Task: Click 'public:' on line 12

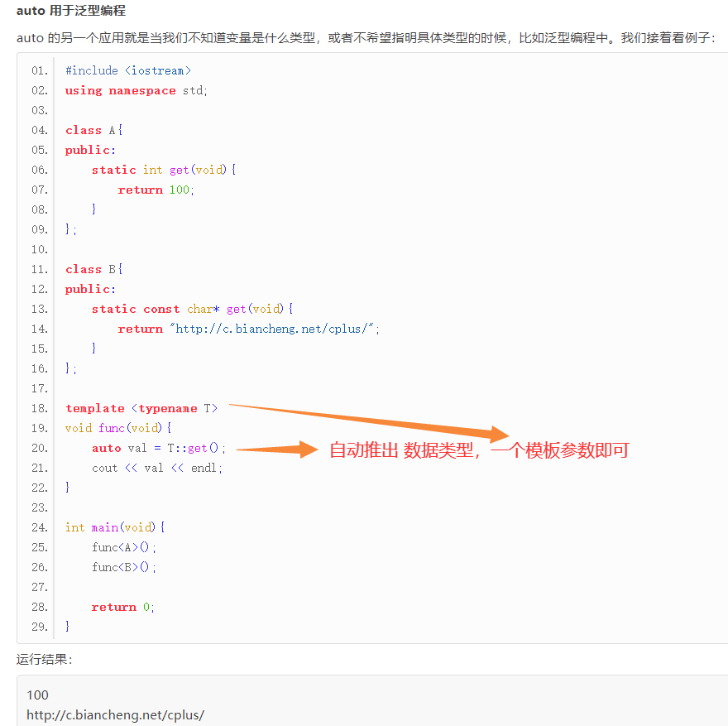Action: [90, 290]
